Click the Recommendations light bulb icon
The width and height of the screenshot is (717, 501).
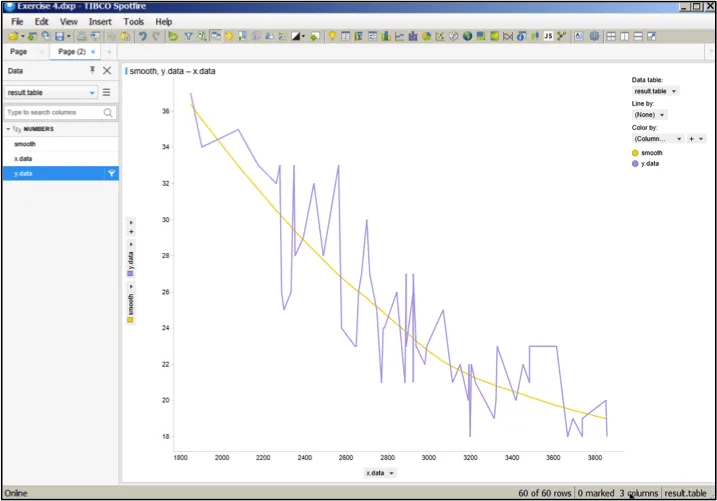pos(332,36)
